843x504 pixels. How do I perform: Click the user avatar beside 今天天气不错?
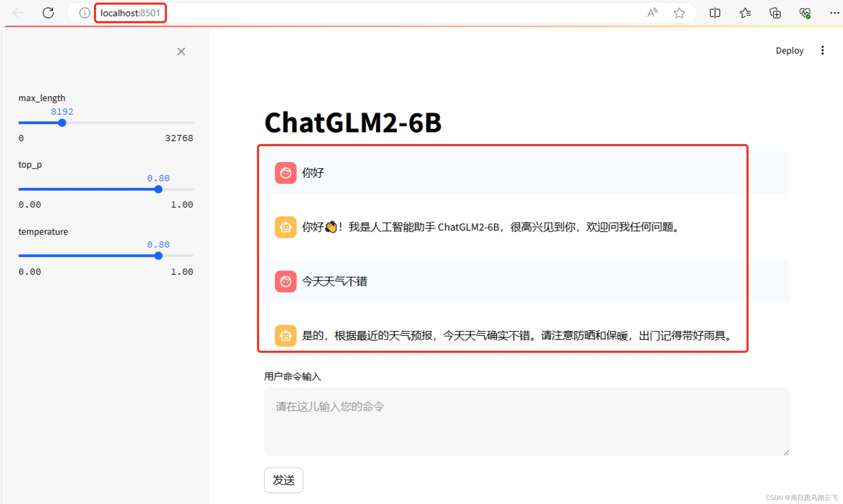tap(285, 282)
